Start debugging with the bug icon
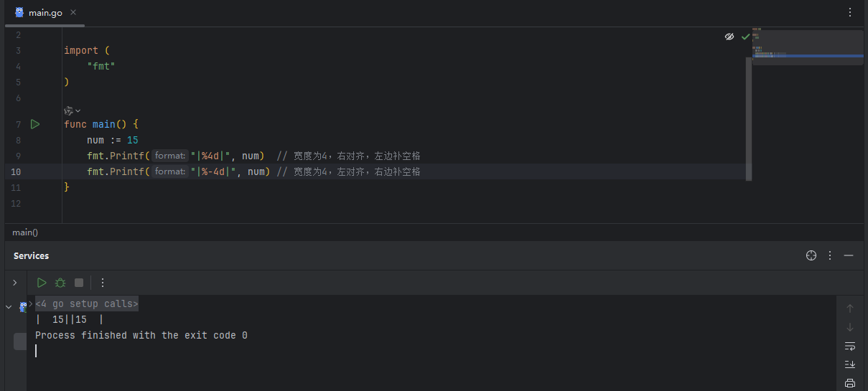The height and width of the screenshot is (391, 868). click(x=60, y=283)
